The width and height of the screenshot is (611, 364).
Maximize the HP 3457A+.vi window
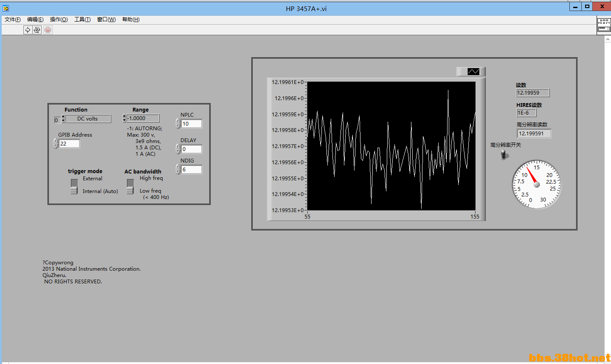point(587,6)
